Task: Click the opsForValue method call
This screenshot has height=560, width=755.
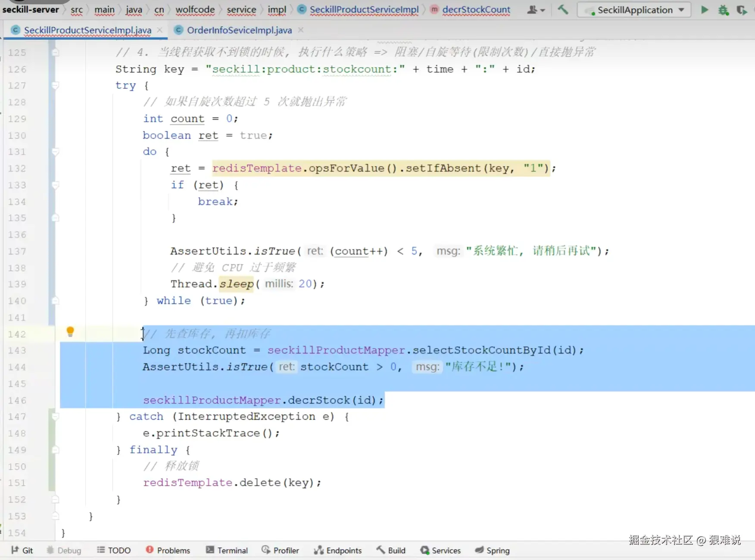Action: tap(346, 168)
